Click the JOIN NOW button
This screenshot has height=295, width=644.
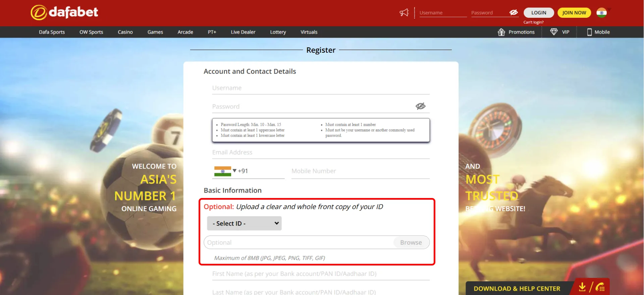click(x=574, y=13)
